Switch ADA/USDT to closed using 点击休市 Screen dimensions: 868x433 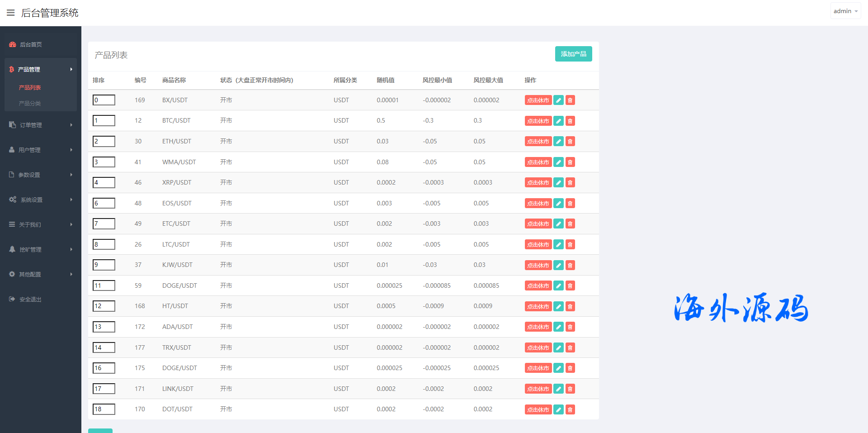(x=538, y=327)
